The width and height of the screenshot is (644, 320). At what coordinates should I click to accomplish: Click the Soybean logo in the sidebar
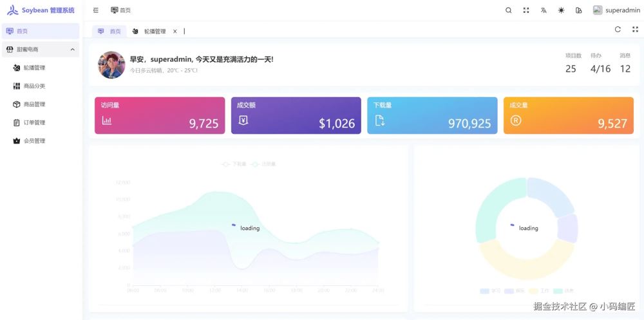[13, 10]
